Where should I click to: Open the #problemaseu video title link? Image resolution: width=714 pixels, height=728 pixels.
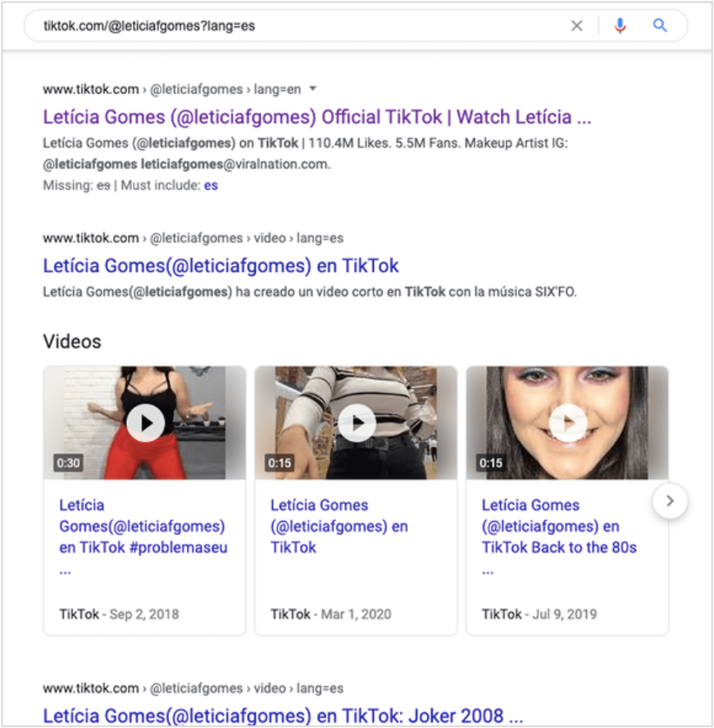[144, 537]
